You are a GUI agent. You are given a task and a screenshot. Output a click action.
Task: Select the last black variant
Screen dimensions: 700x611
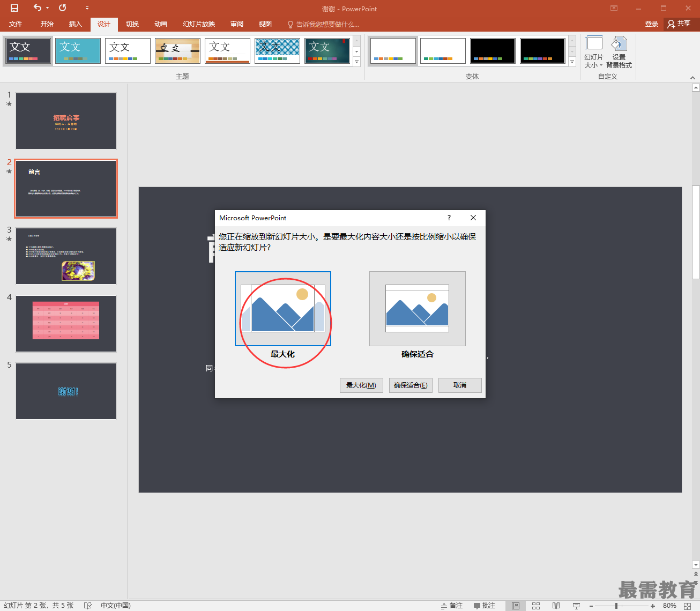[x=542, y=51]
